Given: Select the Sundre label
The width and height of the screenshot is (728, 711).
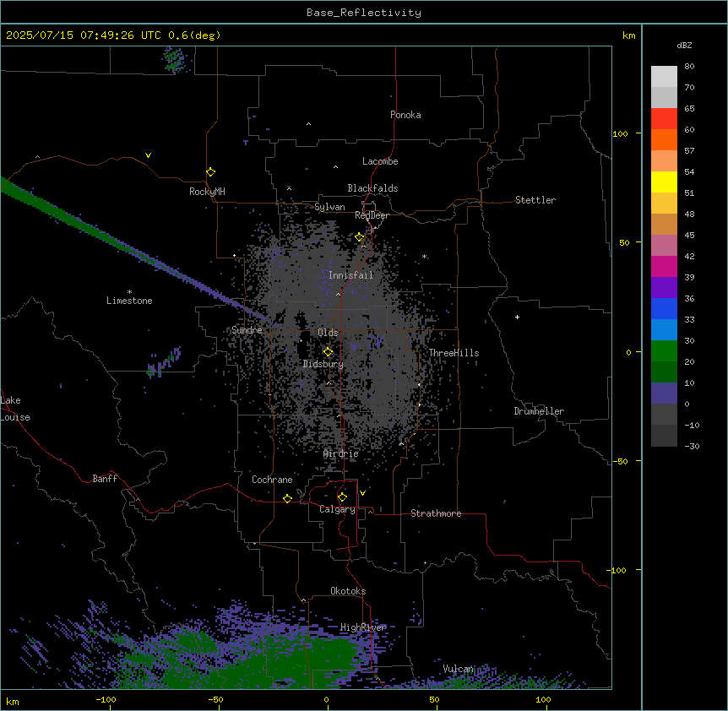Looking at the screenshot, I should click(247, 330).
